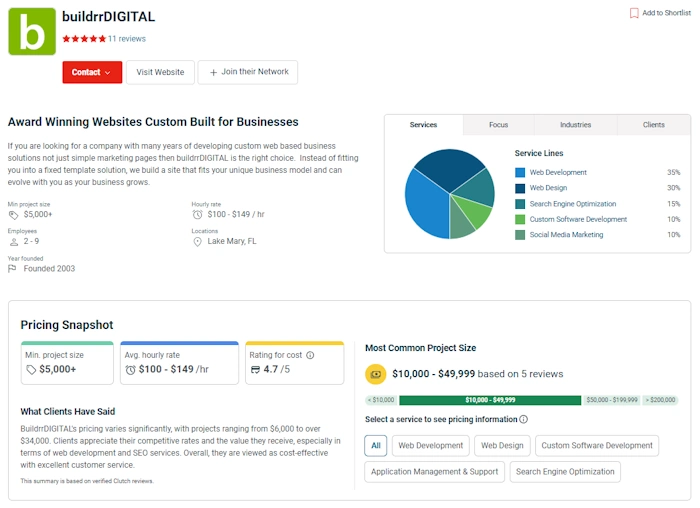Click the info icon after pricing information
700x508 pixels.
coord(524,419)
